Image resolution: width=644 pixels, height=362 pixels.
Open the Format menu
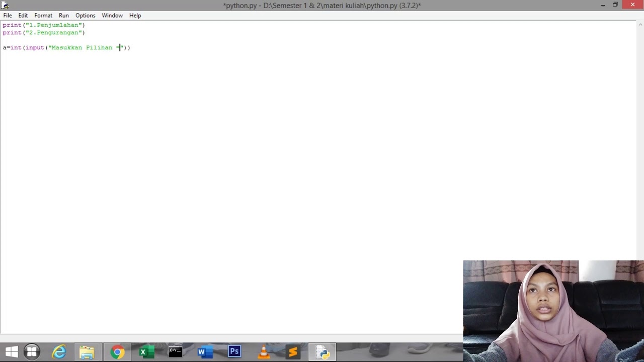click(43, 16)
